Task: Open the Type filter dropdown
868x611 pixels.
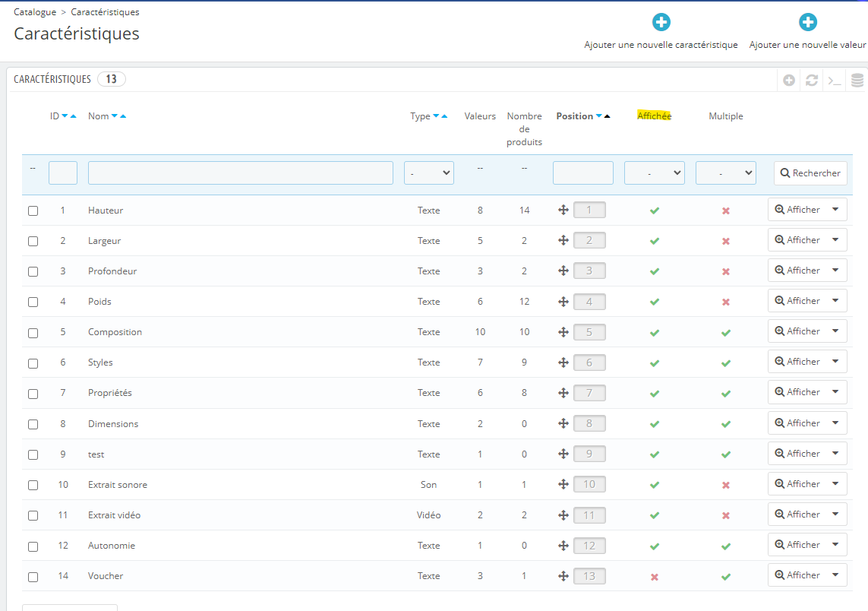Action: [429, 173]
